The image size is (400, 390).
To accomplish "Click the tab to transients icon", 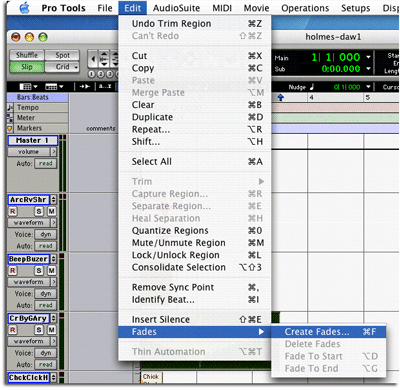I will 85,87.
